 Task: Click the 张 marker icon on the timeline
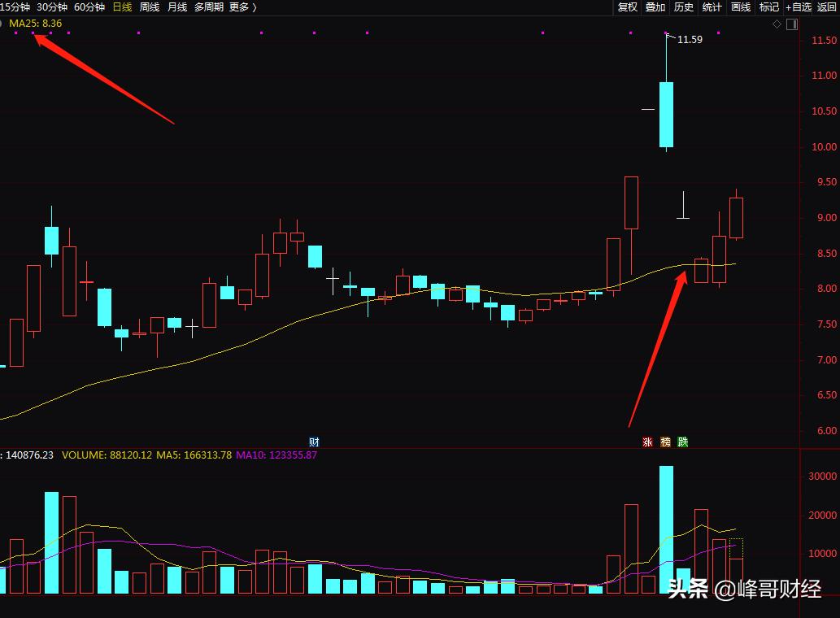pos(647,442)
